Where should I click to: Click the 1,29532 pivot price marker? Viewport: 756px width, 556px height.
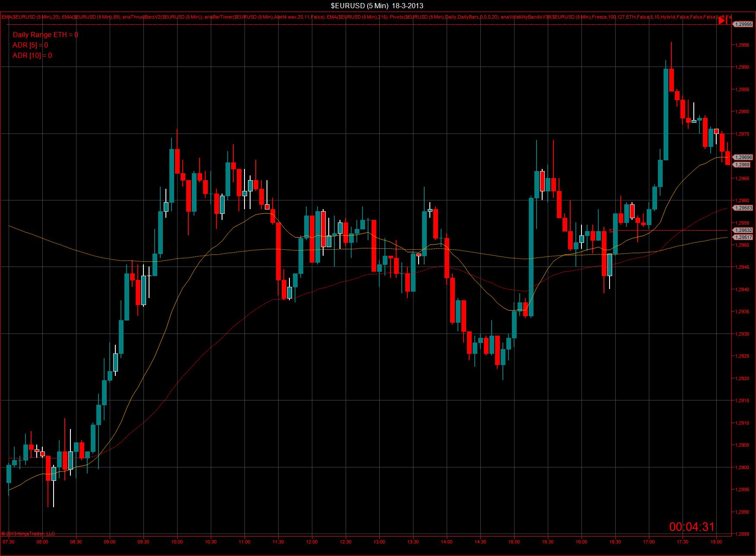click(743, 231)
